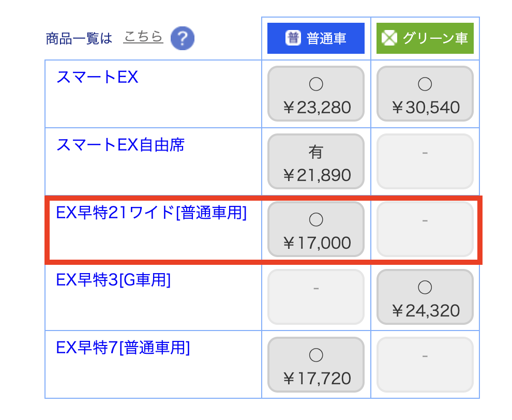Open the EX早特3[G車用] product link
Screen dimensions: 512x420
[x=113, y=280]
